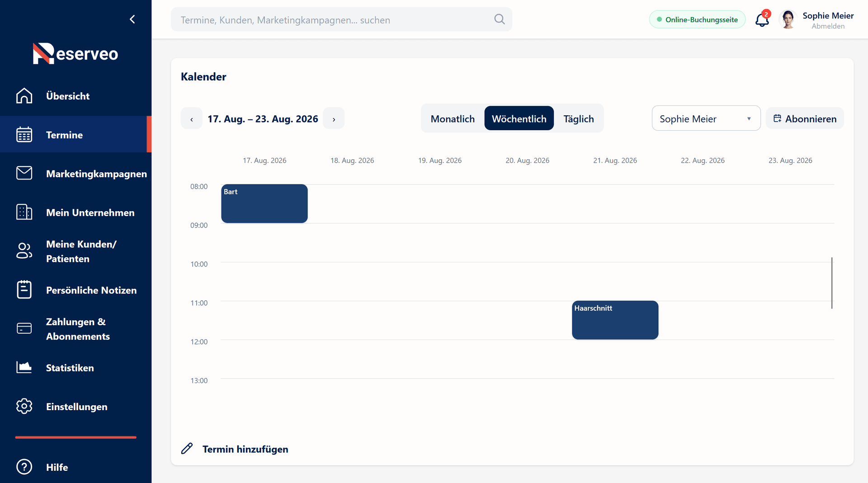Image resolution: width=868 pixels, height=483 pixels.
Task: Click the pencil icon for adding appointments
Action: click(187, 449)
